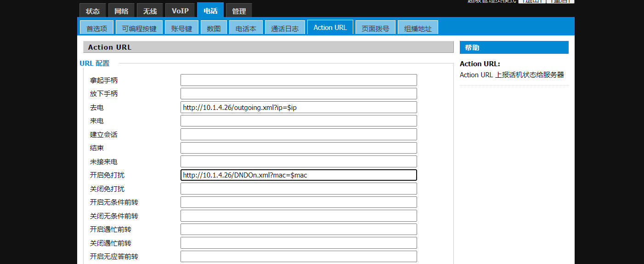Focus the 拿起手柄 URL field
The width and height of the screenshot is (644, 264).
tap(299, 80)
